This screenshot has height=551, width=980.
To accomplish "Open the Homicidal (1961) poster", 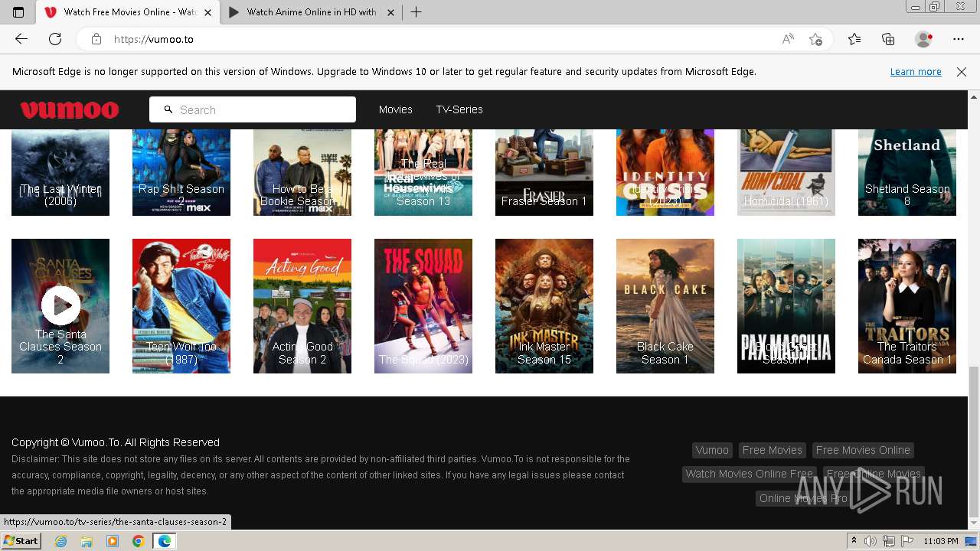I will tap(786, 172).
